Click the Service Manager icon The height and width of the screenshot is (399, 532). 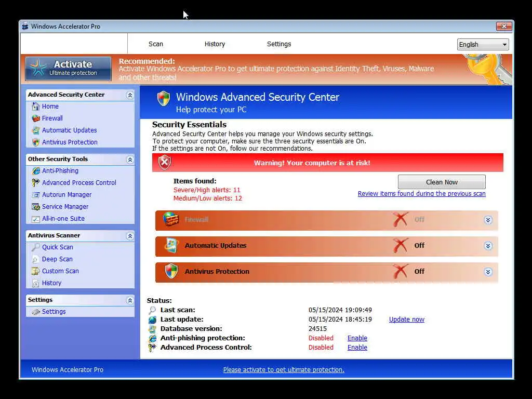point(36,207)
